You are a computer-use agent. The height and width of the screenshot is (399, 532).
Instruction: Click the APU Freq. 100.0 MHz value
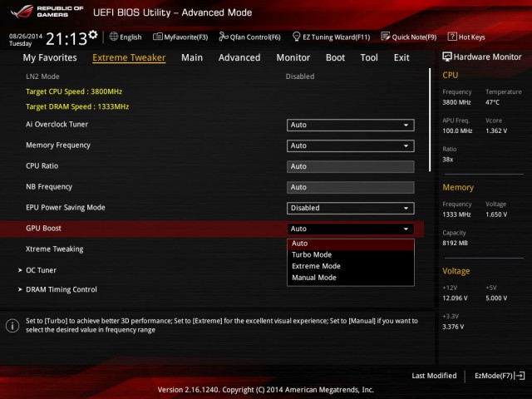pyautogui.click(x=457, y=131)
